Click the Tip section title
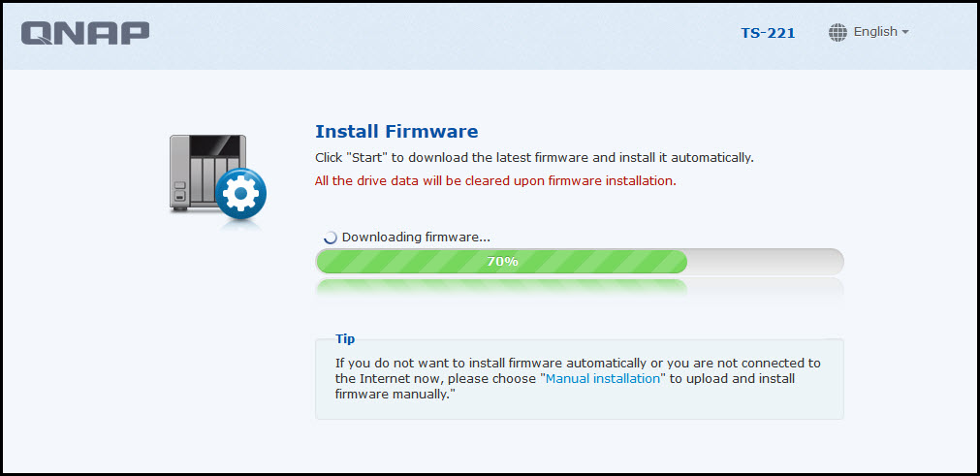Image resolution: width=980 pixels, height=476 pixels. tap(345, 339)
